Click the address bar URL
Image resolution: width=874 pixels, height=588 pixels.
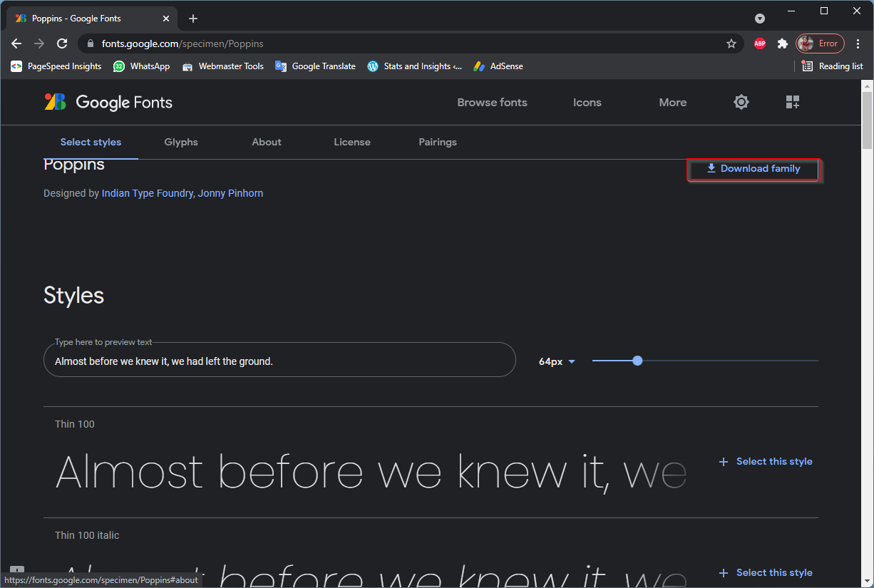[x=182, y=43]
